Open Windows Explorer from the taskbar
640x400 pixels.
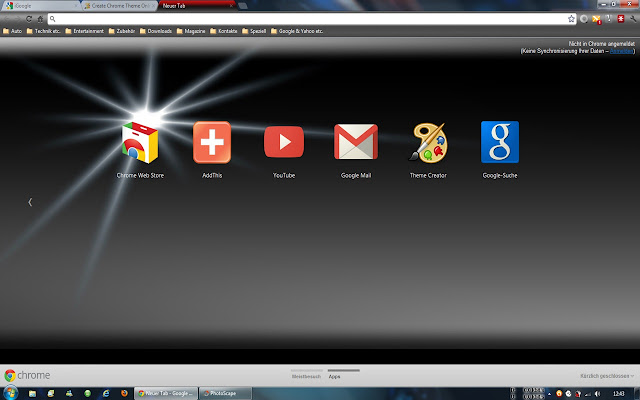(32, 393)
